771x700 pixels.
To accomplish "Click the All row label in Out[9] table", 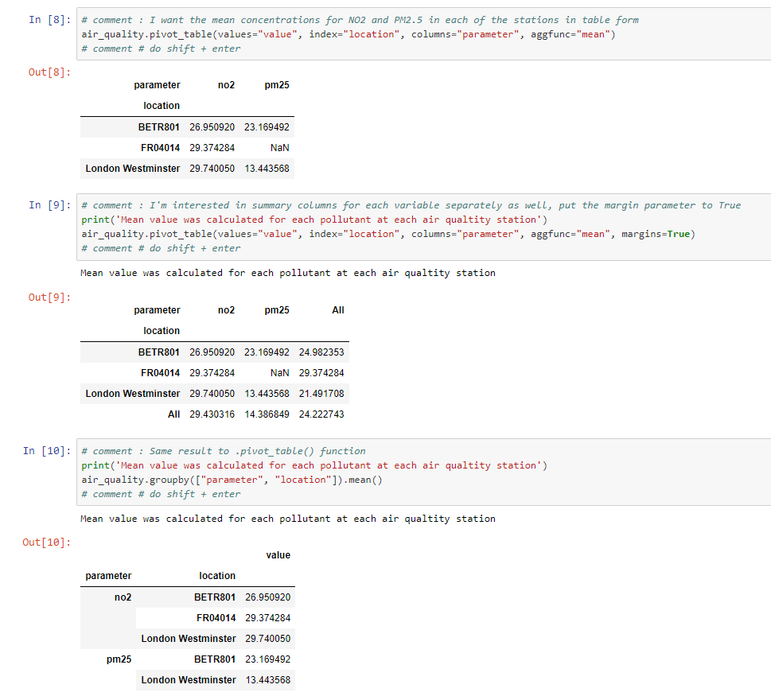I will [173, 414].
